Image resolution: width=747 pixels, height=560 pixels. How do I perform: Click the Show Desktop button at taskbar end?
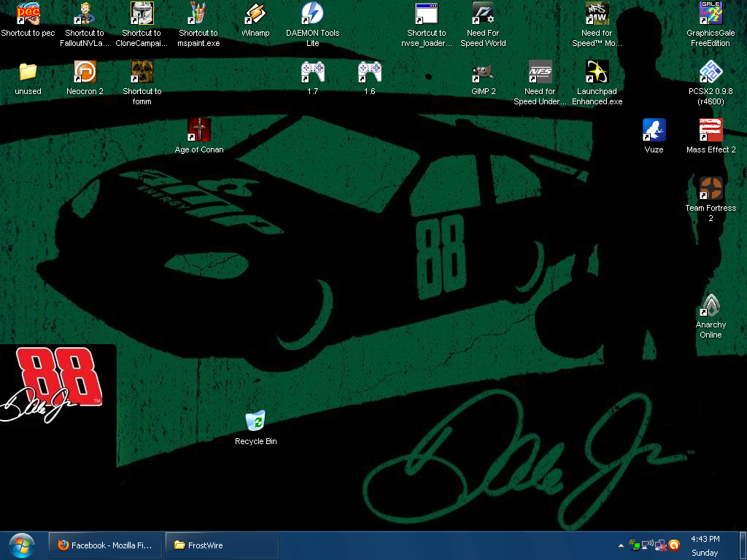[x=743, y=545]
